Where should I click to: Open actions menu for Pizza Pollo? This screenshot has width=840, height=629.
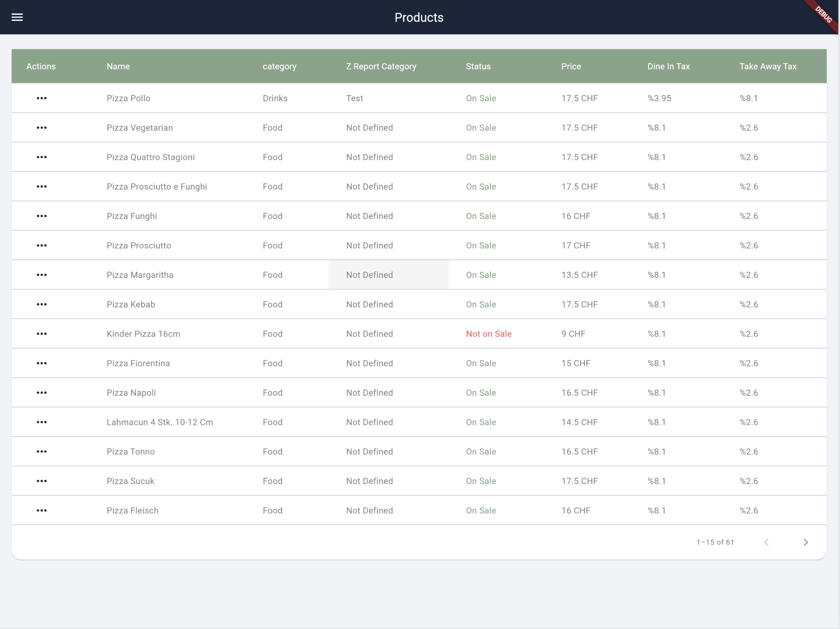(42, 98)
